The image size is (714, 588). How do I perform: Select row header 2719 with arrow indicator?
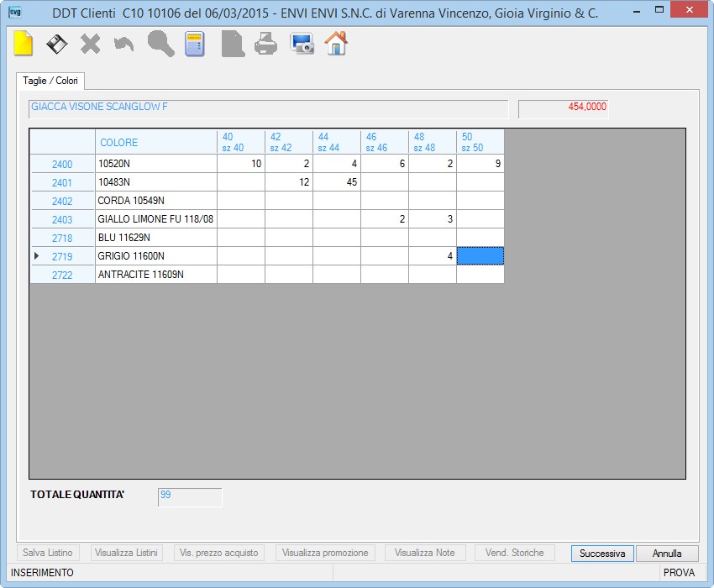(62, 256)
